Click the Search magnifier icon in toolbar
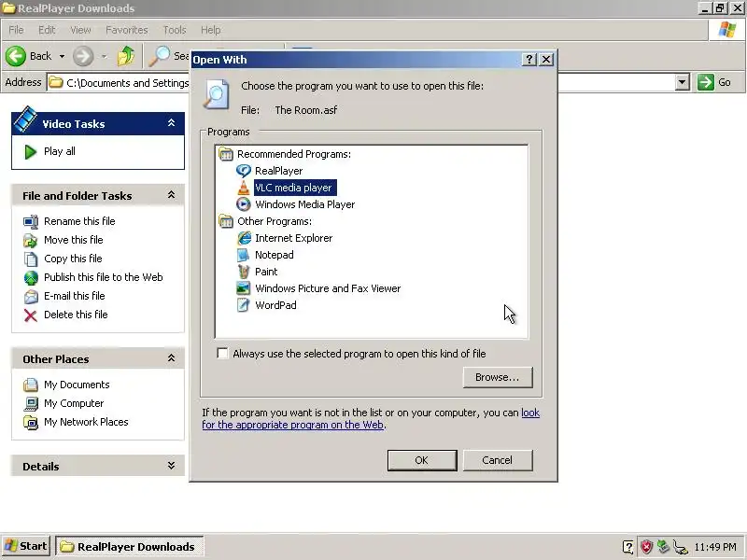Screen dimensions: 747x560 [159, 56]
